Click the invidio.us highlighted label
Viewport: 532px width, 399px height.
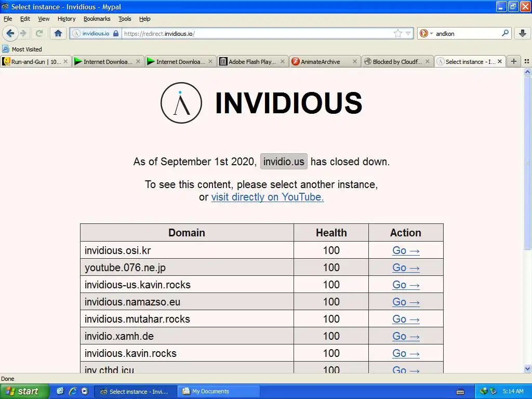click(x=284, y=162)
